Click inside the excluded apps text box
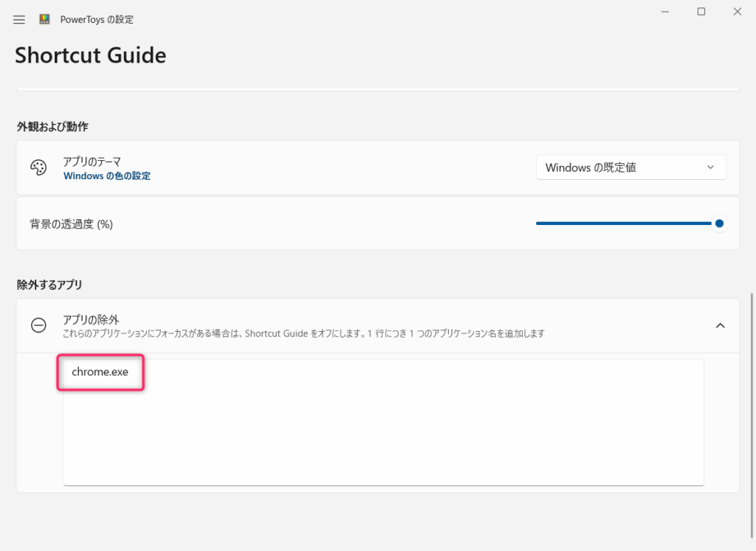756x551 pixels. tap(383, 423)
